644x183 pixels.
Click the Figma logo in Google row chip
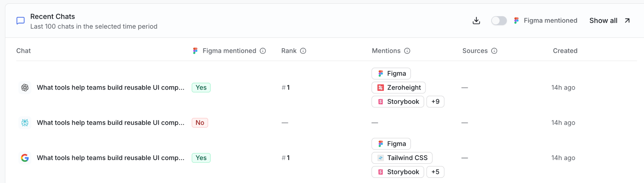pyautogui.click(x=380, y=144)
